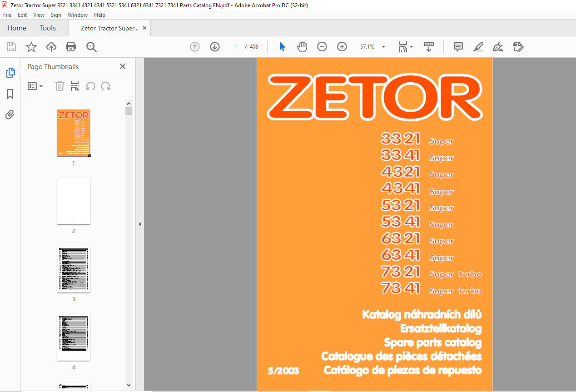
Task: Show Page Thumbnails panel icon in sidebar
Action: pyautogui.click(x=10, y=73)
